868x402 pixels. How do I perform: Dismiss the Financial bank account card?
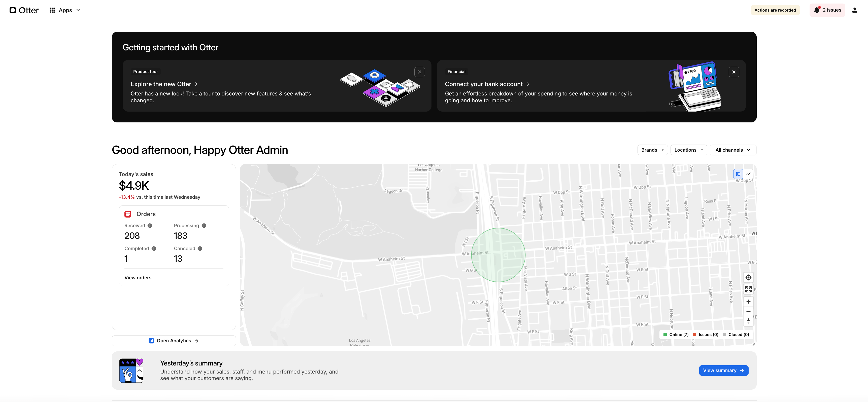[x=733, y=72]
